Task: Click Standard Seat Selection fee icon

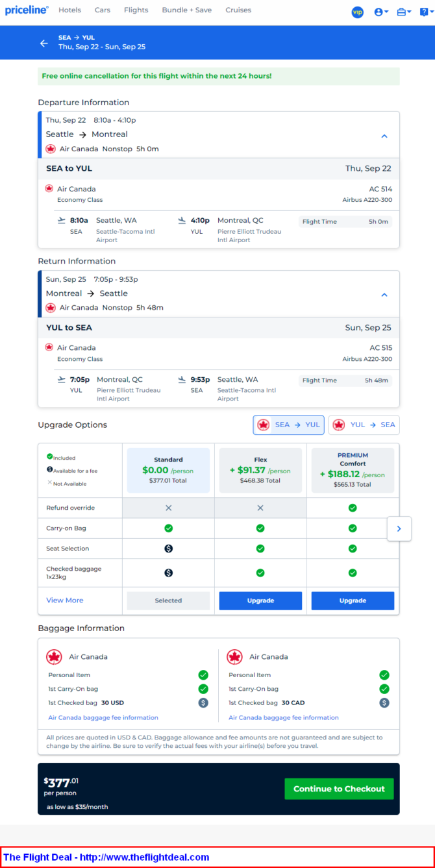Action: [168, 549]
